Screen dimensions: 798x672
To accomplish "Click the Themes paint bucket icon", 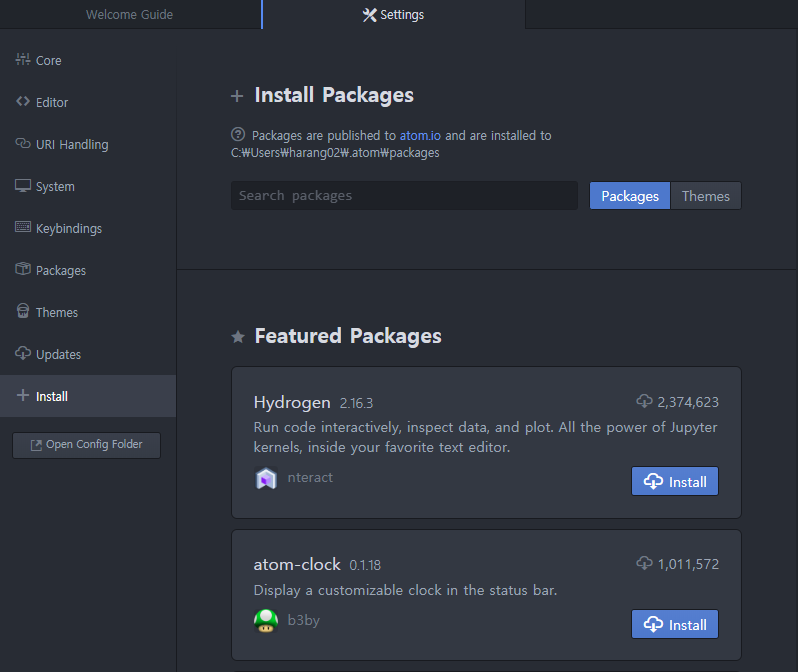I will [23, 311].
